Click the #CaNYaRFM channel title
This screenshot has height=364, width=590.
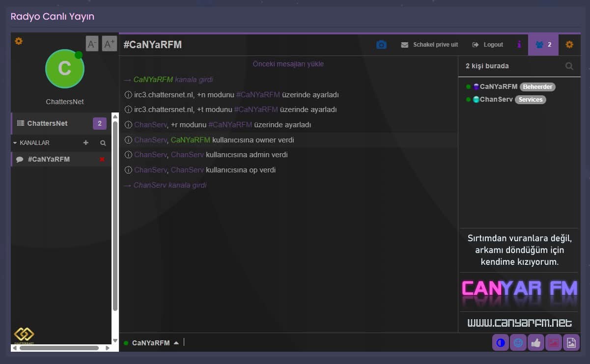coord(153,45)
